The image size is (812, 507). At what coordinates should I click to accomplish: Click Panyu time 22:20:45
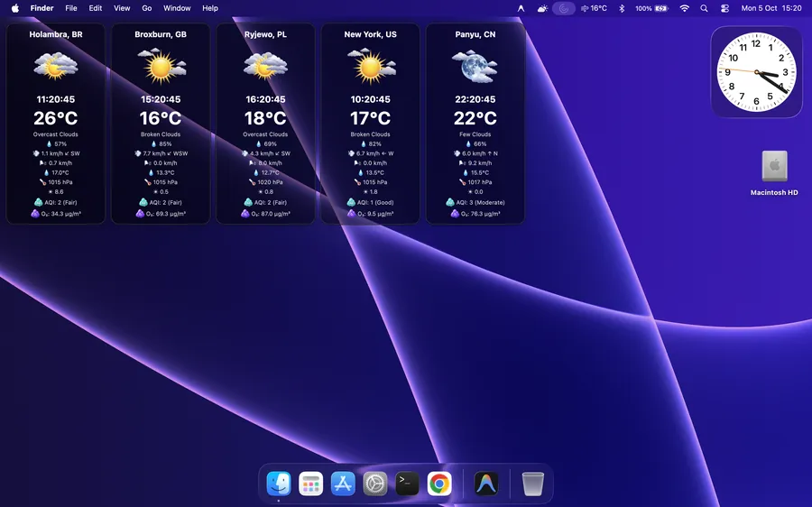click(475, 99)
